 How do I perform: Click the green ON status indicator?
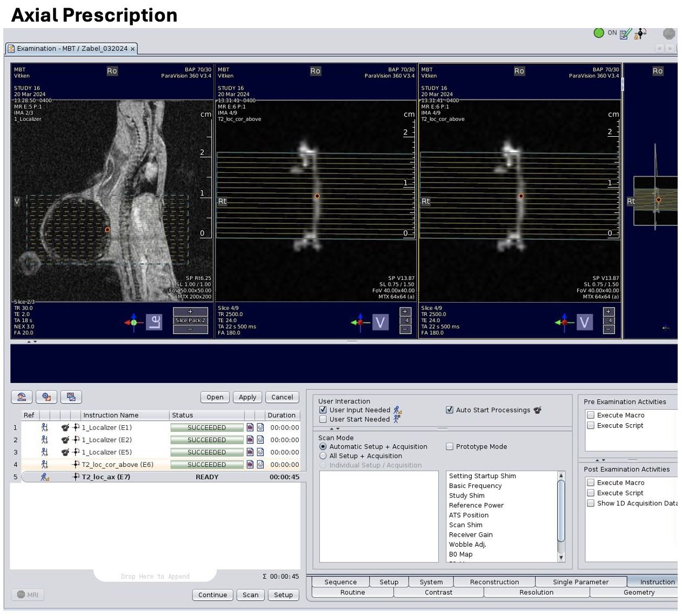(x=599, y=33)
